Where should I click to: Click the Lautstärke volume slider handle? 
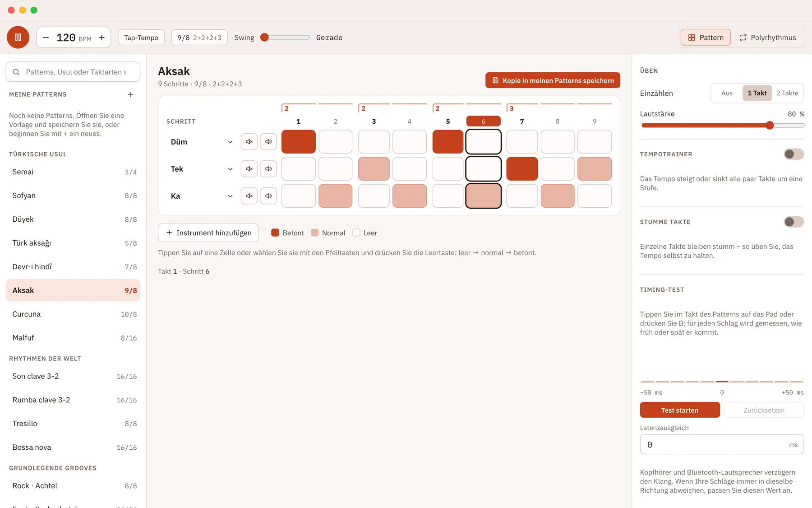[x=770, y=126]
